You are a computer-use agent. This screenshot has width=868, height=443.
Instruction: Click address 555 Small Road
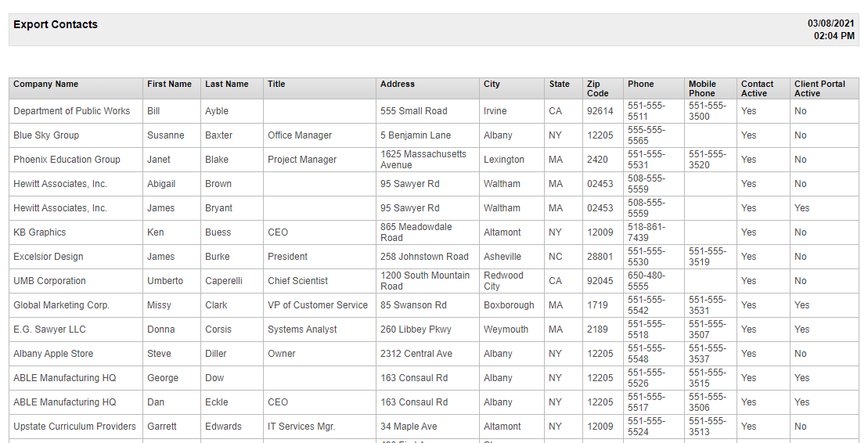[x=413, y=111]
